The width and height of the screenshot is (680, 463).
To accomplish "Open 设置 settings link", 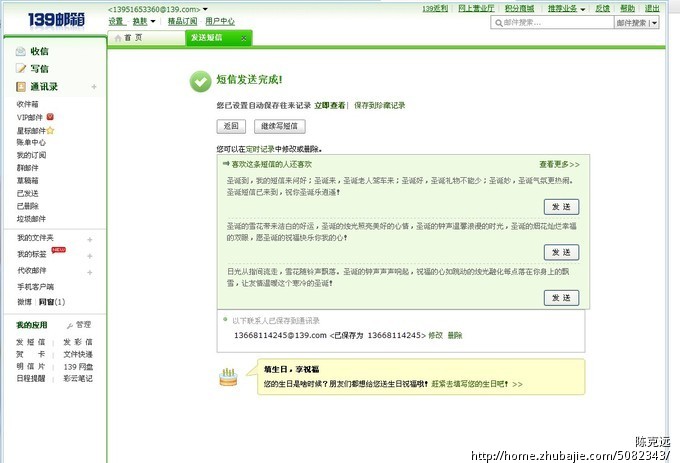I will tap(116, 21).
